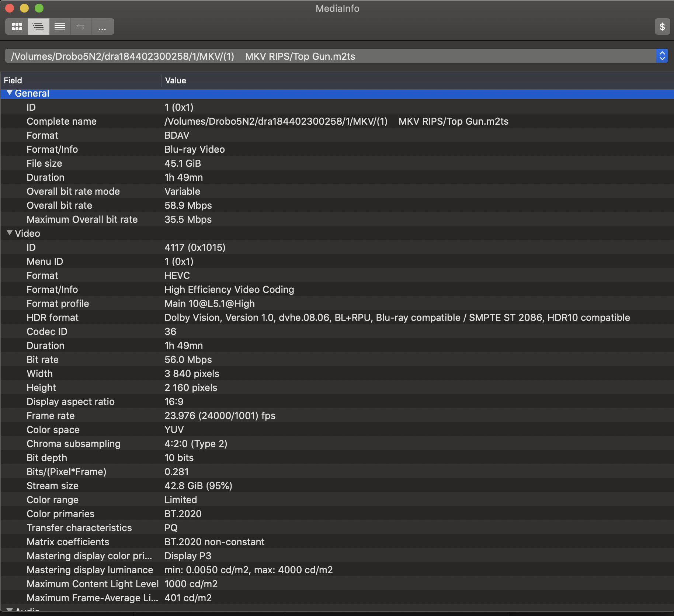
Task: Click the Display P3 value
Action: (188, 556)
